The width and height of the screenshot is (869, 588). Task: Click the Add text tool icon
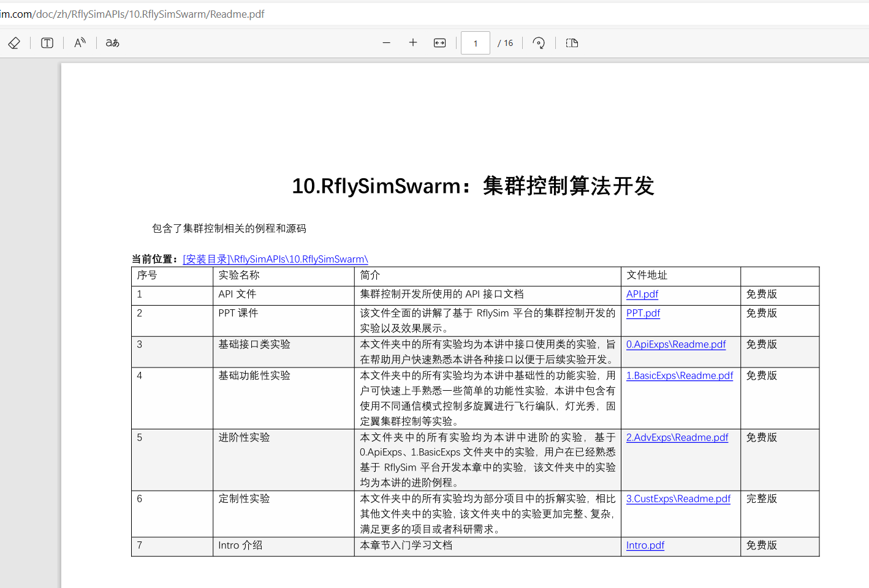point(47,43)
